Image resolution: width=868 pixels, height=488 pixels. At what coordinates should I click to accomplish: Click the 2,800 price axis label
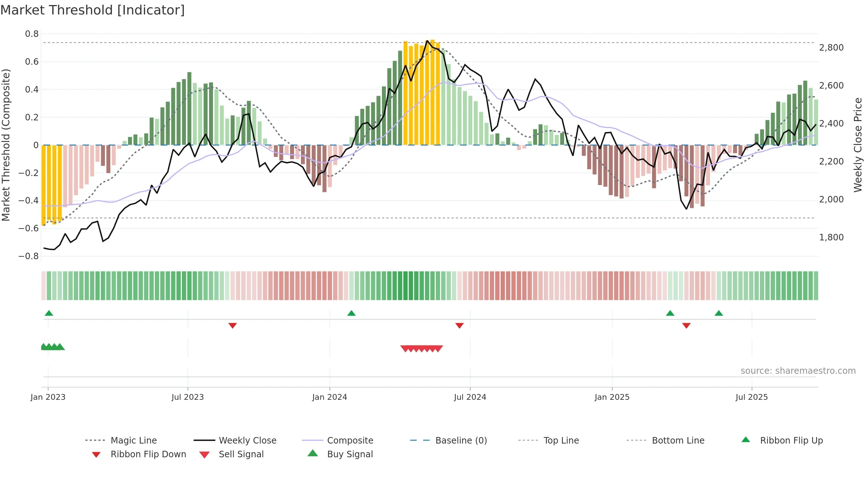(831, 47)
